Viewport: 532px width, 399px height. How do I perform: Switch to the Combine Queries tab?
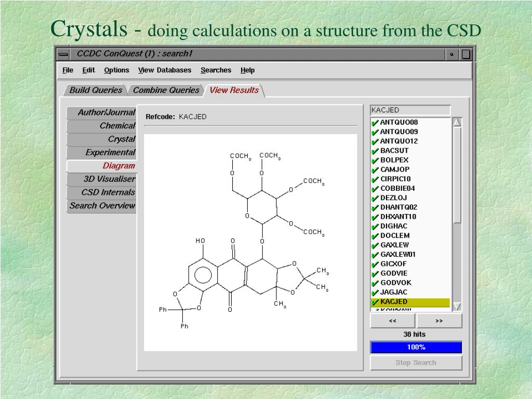point(166,90)
